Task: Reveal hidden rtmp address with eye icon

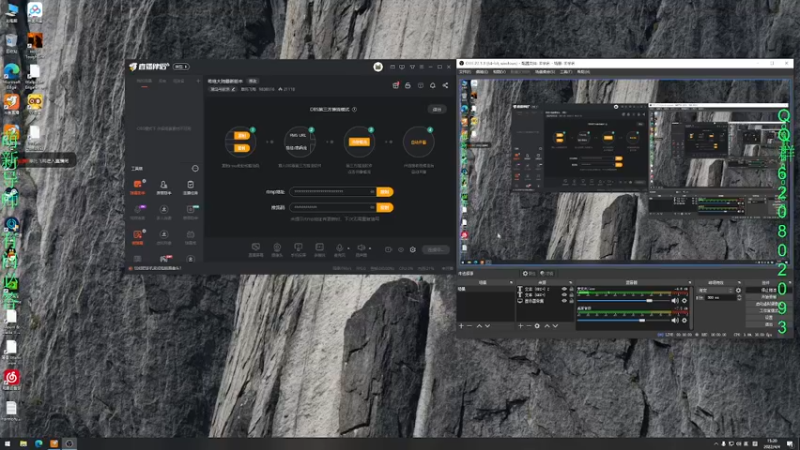Action: tap(372, 192)
